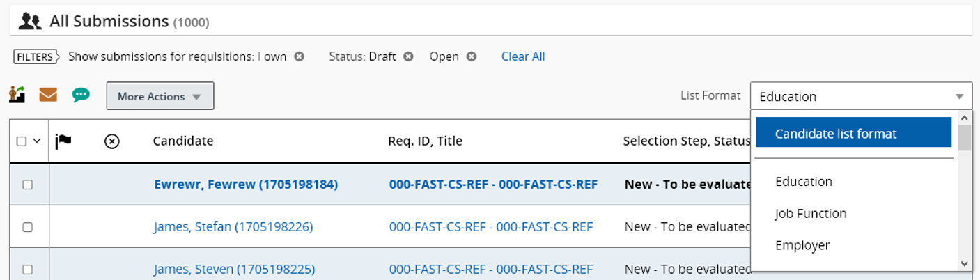
Task: Pick the Education option in the dropdown list
Action: pyautogui.click(x=804, y=182)
